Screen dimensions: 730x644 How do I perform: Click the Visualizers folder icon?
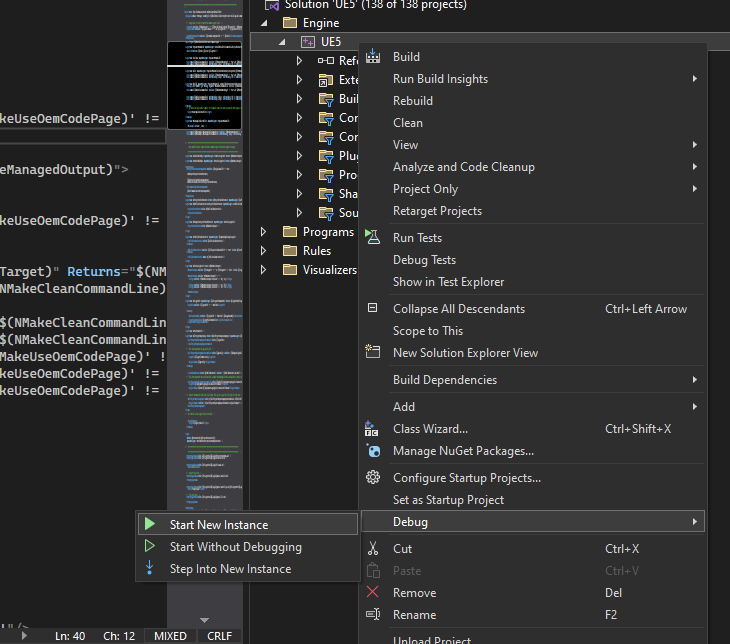click(x=290, y=270)
